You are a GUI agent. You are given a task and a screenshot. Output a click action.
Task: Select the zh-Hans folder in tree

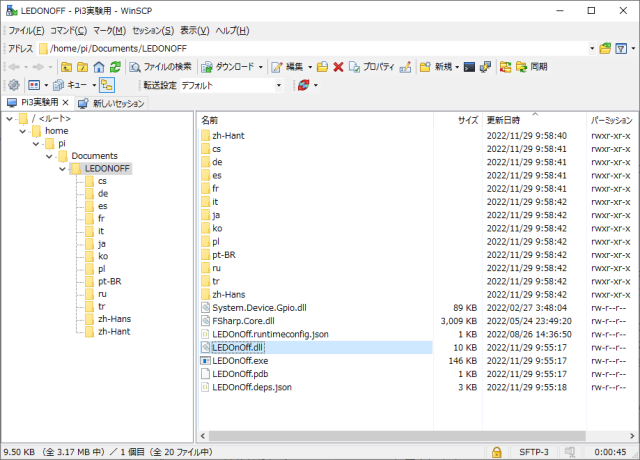(112, 319)
